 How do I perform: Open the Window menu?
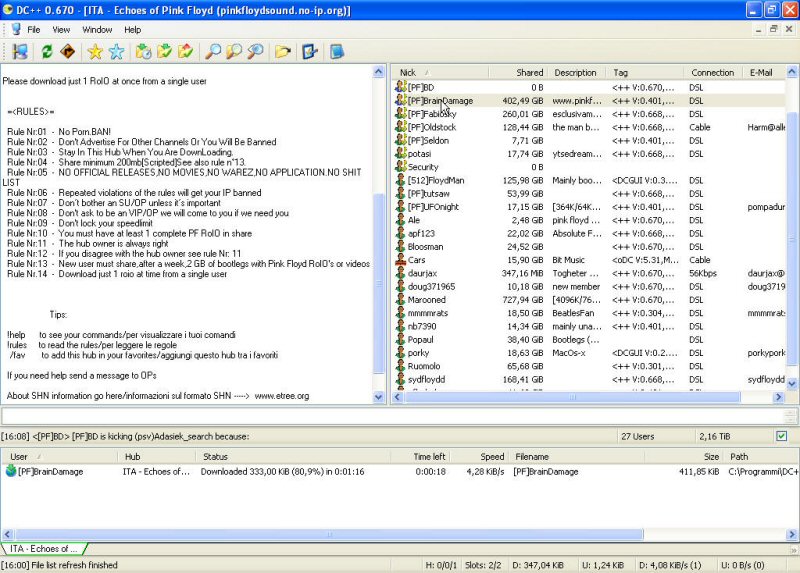[x=97, y=30]
